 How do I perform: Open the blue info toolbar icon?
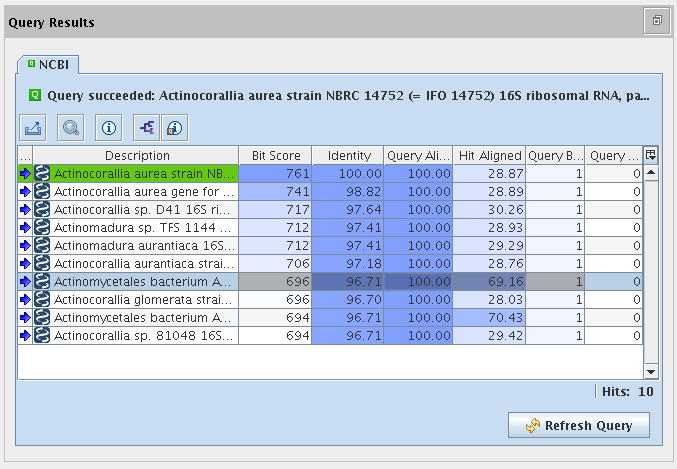click(x=109, y=127)
